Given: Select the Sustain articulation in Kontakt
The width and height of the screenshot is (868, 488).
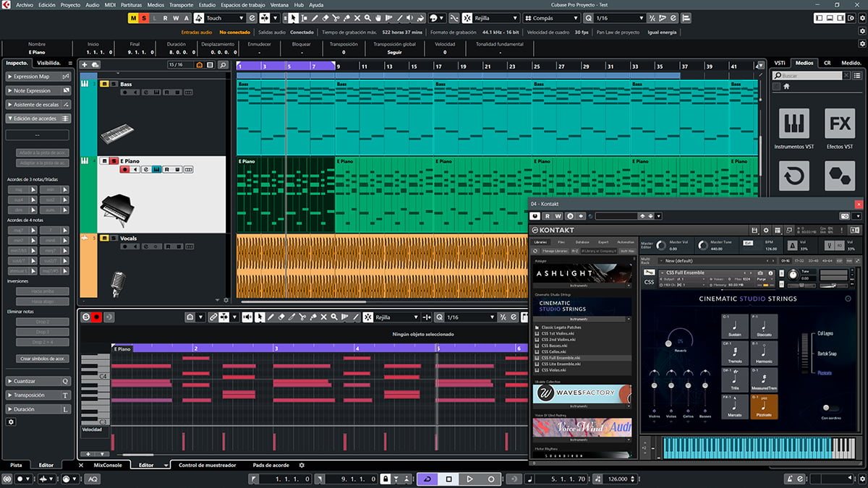Looking at the screenshot, I should coord(735,326).
